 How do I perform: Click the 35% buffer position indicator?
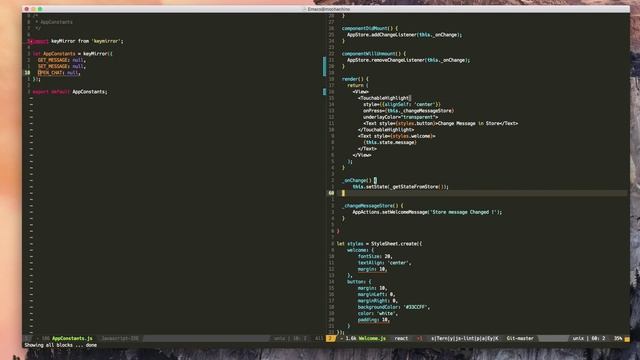618,338
